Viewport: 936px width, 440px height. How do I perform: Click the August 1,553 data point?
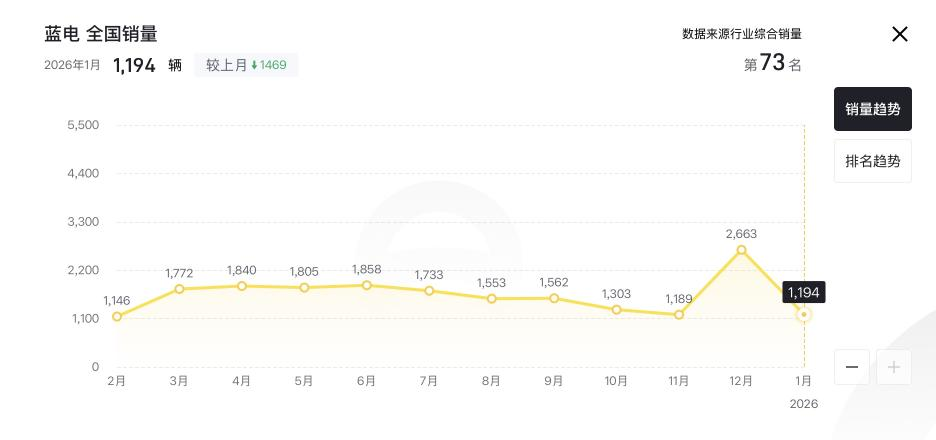492,299
